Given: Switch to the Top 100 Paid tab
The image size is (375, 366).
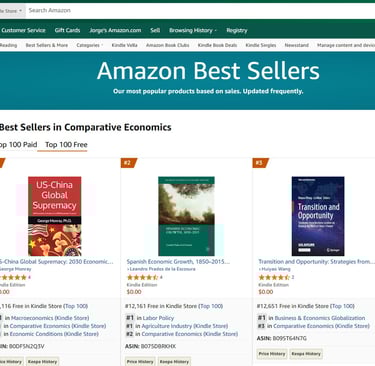Looking at the screenshot, I should pyautogui.click(x=18, y=145).
